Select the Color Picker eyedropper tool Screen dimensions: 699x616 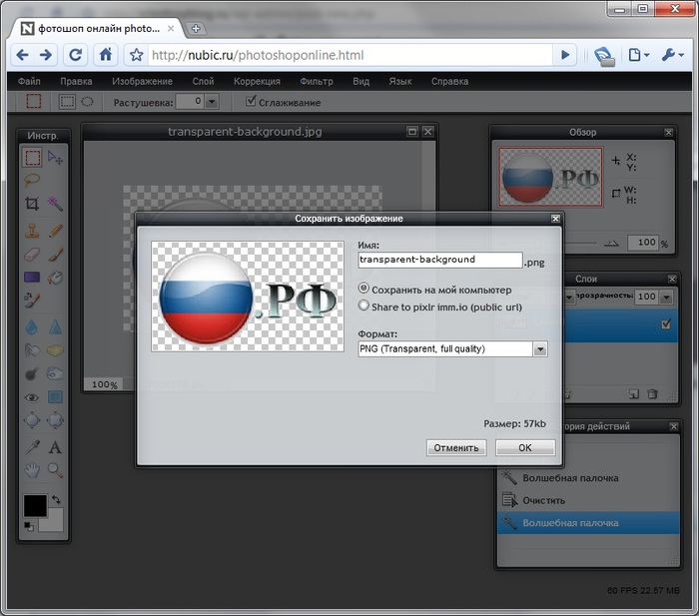click(x=32, y=447)
